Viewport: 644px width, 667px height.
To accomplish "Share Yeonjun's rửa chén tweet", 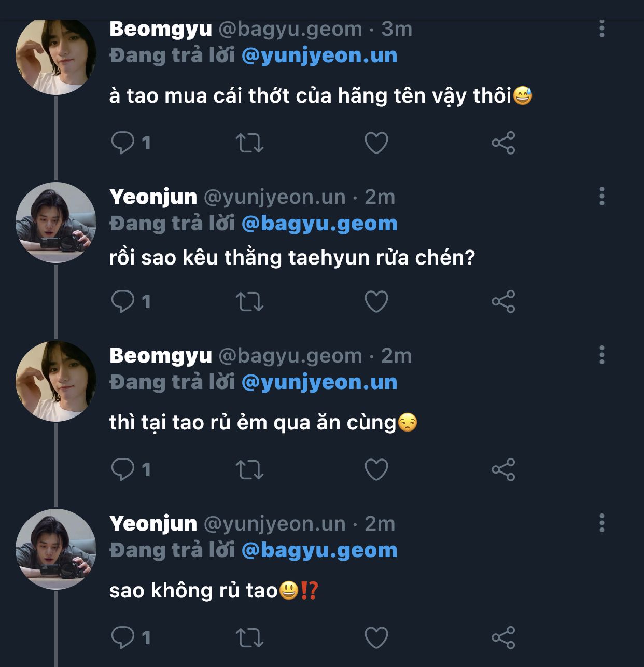I will pos(503,301).
